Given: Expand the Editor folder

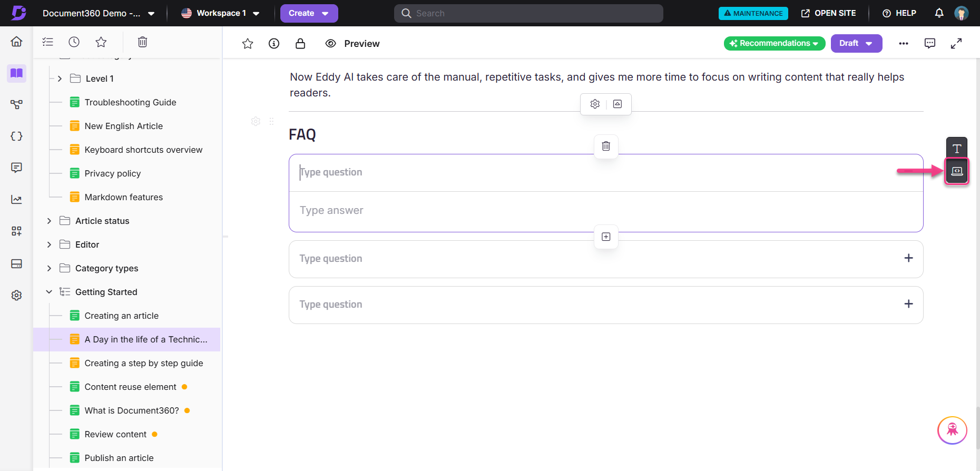Looking at the screenshot, I should click(49, 244).
